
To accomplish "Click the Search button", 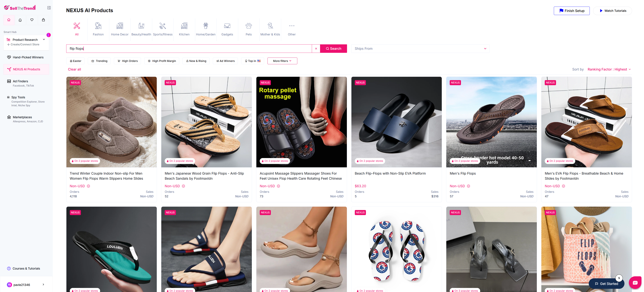I will 334,48.
